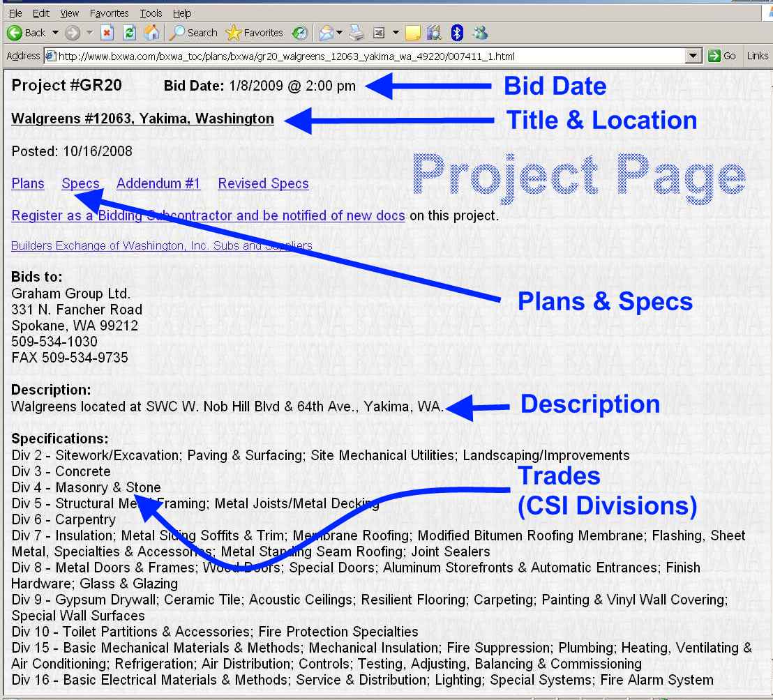Click the Mail envelope icon
The image size is (773, 700).
tap(326, 33)
